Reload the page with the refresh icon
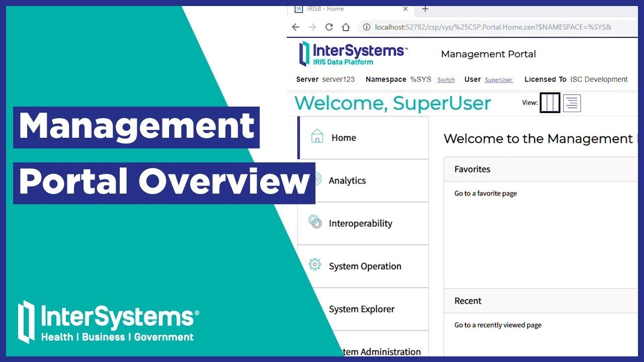This screenshot has width=644, height=362. [329, 27]
